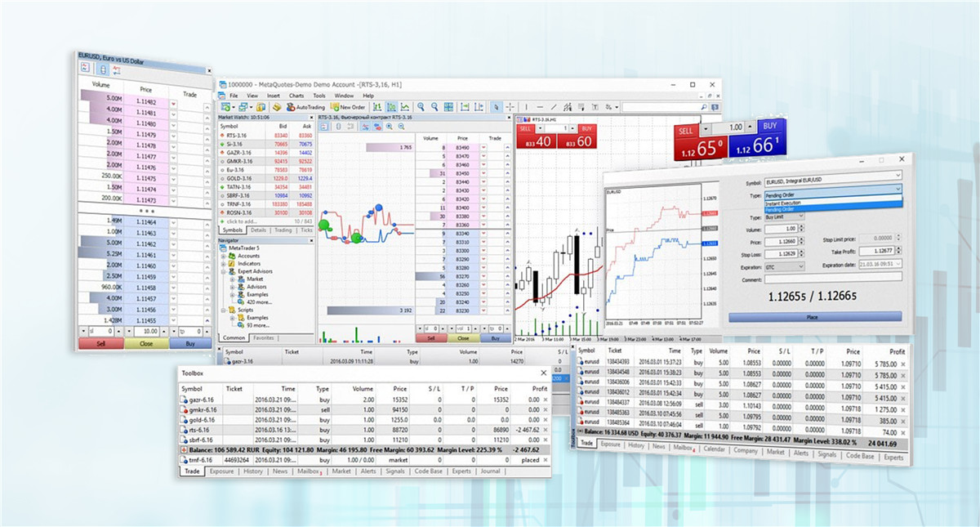Click the first icon in EURUSD depth window toolbar
Viewport: 980px width, 527px height.
pyautogui.click(x=85, y=68)
